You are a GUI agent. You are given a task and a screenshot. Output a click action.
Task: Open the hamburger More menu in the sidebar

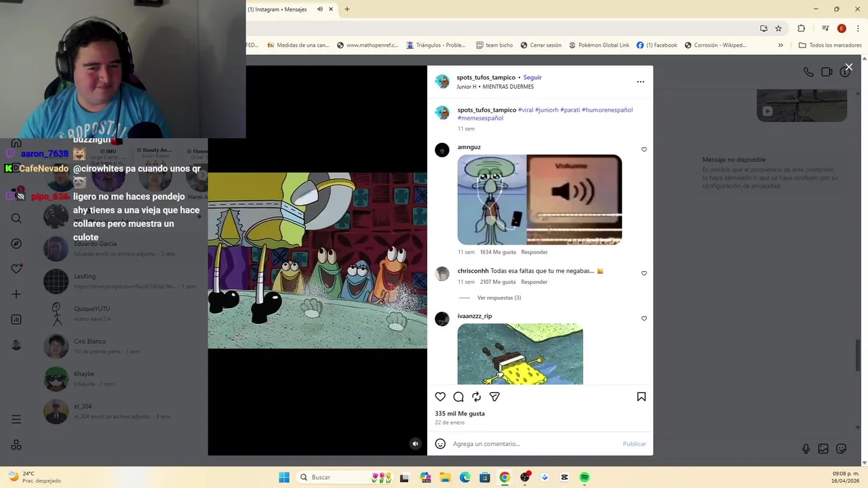[16, 420]
